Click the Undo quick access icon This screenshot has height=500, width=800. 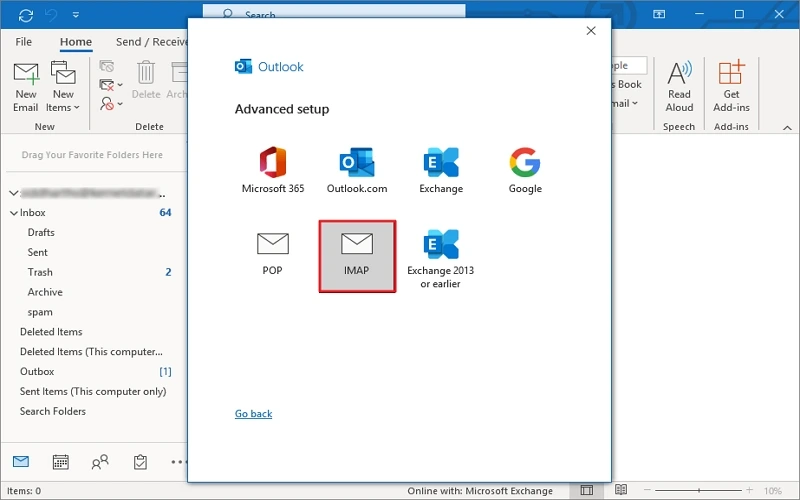51,15
